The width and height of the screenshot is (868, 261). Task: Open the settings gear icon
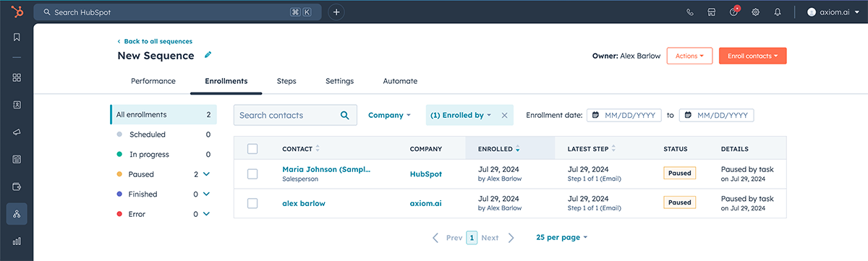pos(756,12)
